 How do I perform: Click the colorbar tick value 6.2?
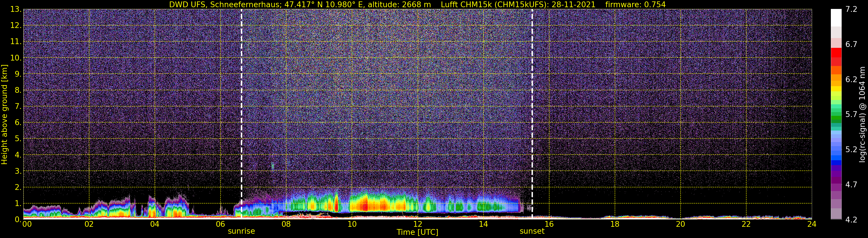point(851,79)
